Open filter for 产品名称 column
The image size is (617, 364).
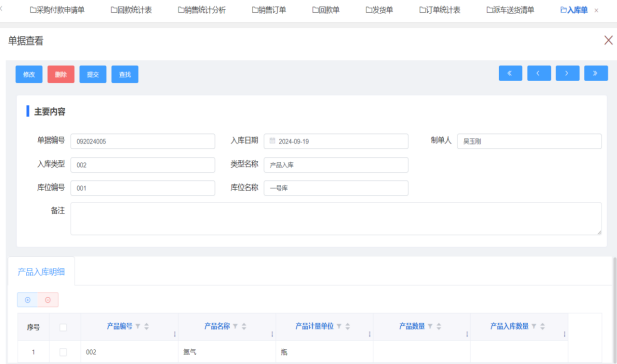(x=235, y=326)
